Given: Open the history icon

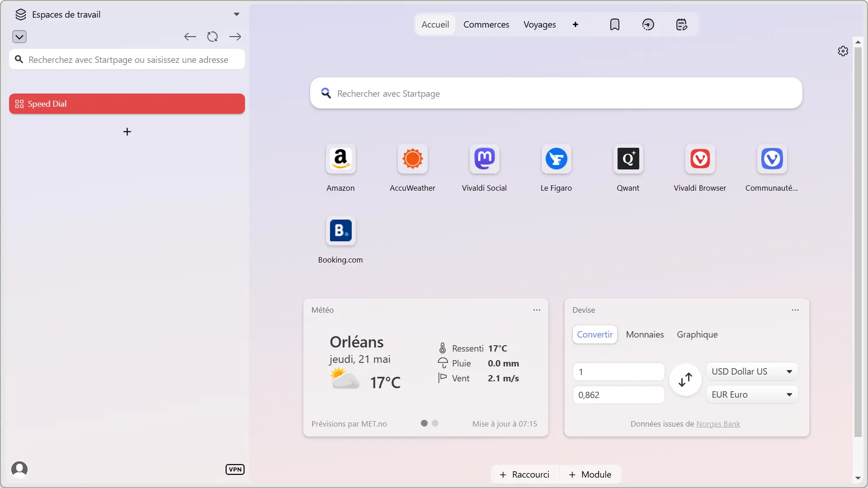Looking at the screenshot, I should point(648,24).
